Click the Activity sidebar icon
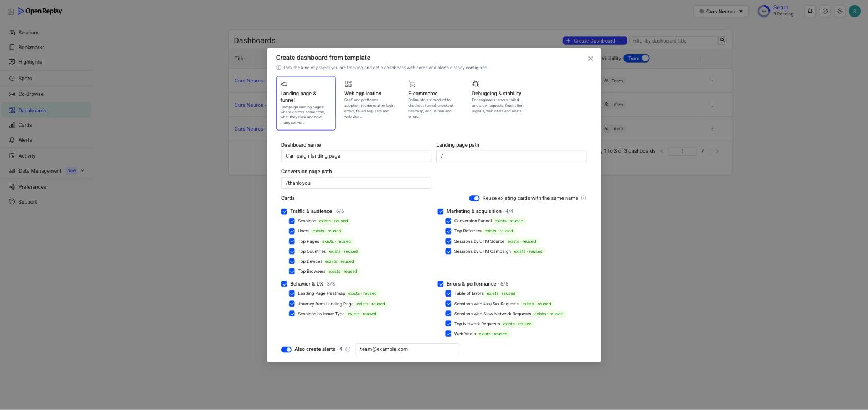868x410 pixels. (12, 156)
